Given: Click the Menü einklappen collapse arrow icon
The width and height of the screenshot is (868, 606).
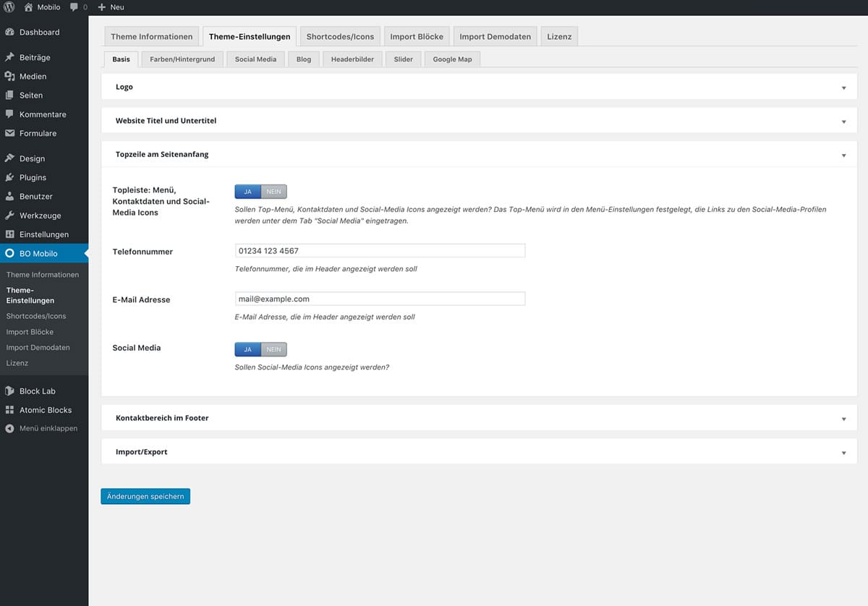Looking at the screenshot, I should pos(9,428).
